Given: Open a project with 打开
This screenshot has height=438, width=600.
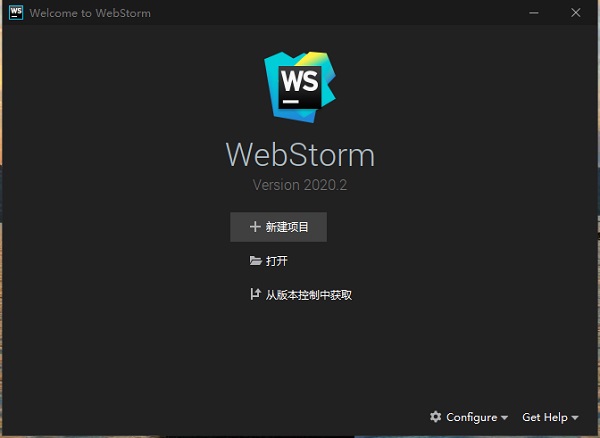Looking at the screenshot, I should coord(268,261).
